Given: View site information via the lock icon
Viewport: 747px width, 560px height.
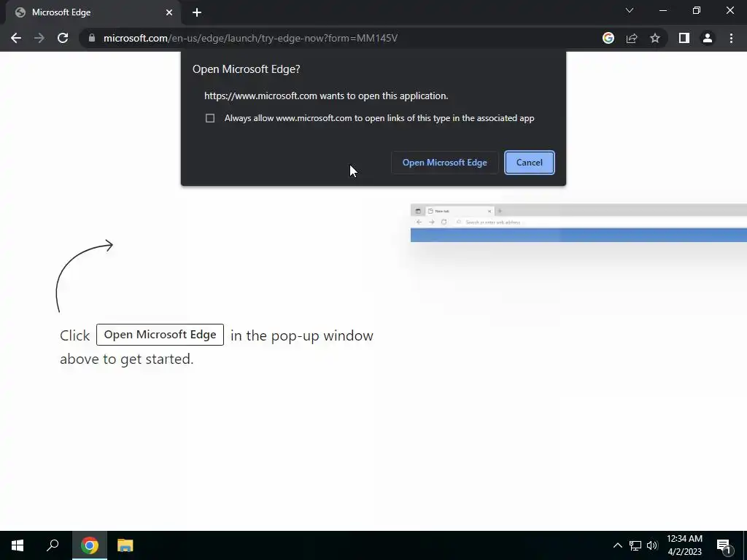Looking at the screenshot, I should pyautogui.click(x=92, y=38).
